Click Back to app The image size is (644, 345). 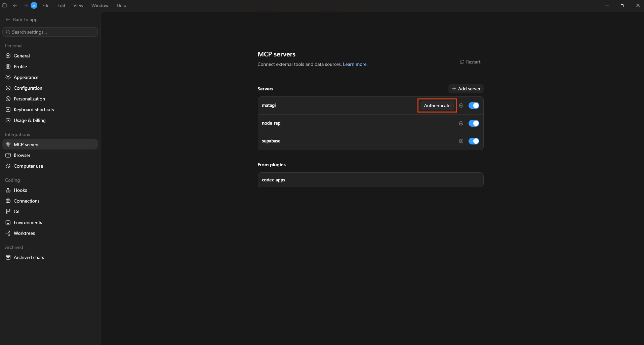coord(22,19)
